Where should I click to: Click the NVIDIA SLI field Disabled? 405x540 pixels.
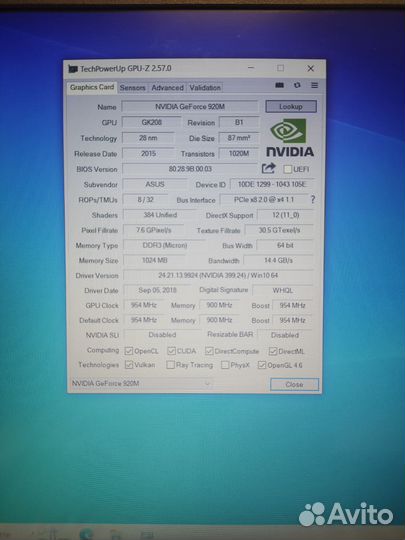click(x=162, y=335)
